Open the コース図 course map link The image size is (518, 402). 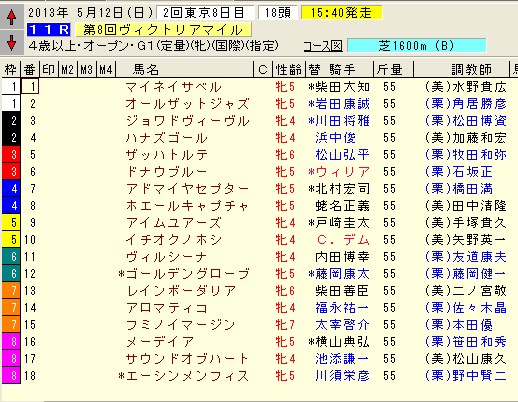click(x=323, y=46)
